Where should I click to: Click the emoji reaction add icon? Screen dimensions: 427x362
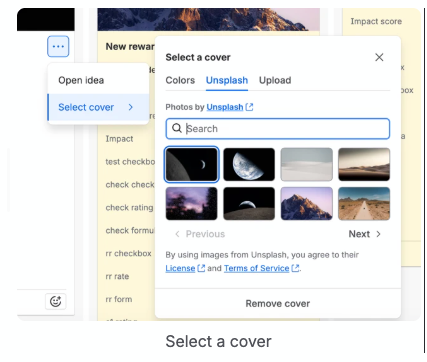pyautogui.click(x=55, y=301)
